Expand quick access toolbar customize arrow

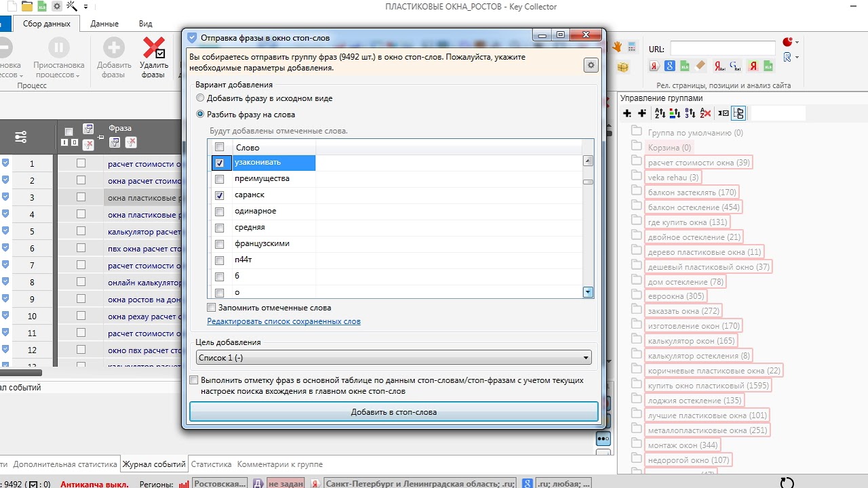point(86,6)
